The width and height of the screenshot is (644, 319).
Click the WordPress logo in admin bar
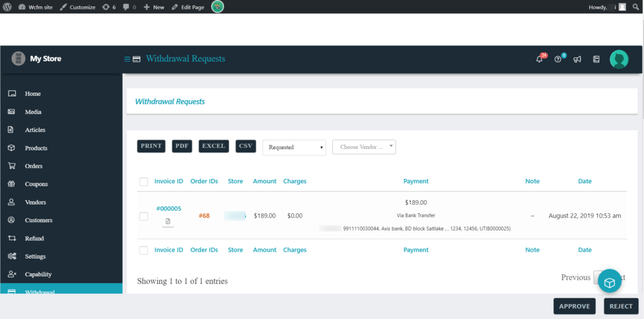(x=7, y=7)
